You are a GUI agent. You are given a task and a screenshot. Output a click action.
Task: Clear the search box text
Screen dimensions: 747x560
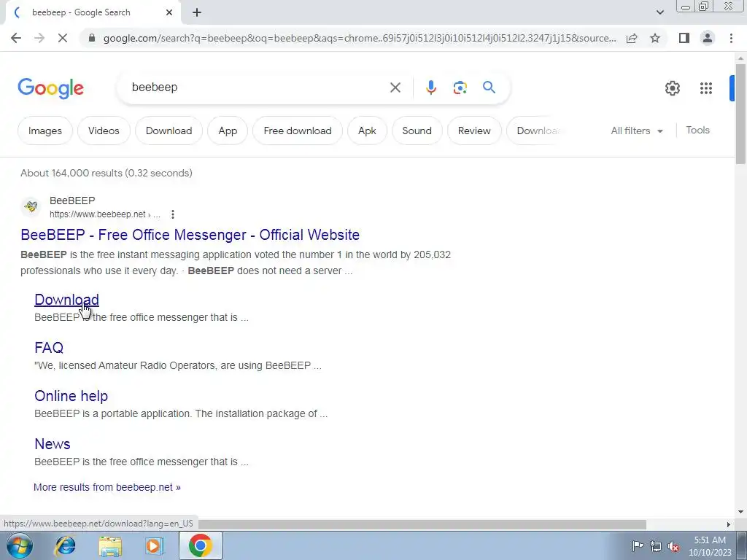pos(395,87)
